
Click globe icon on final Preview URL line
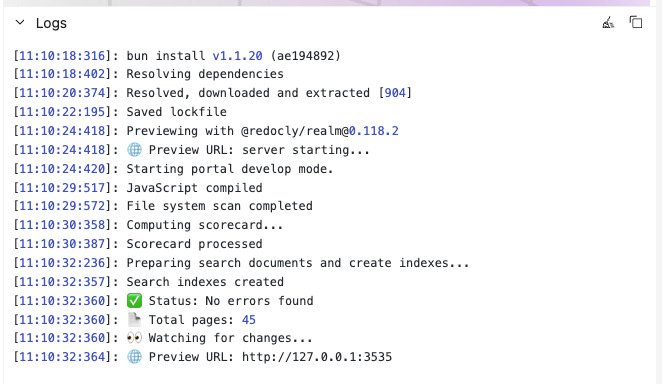(x=134, y=357)
